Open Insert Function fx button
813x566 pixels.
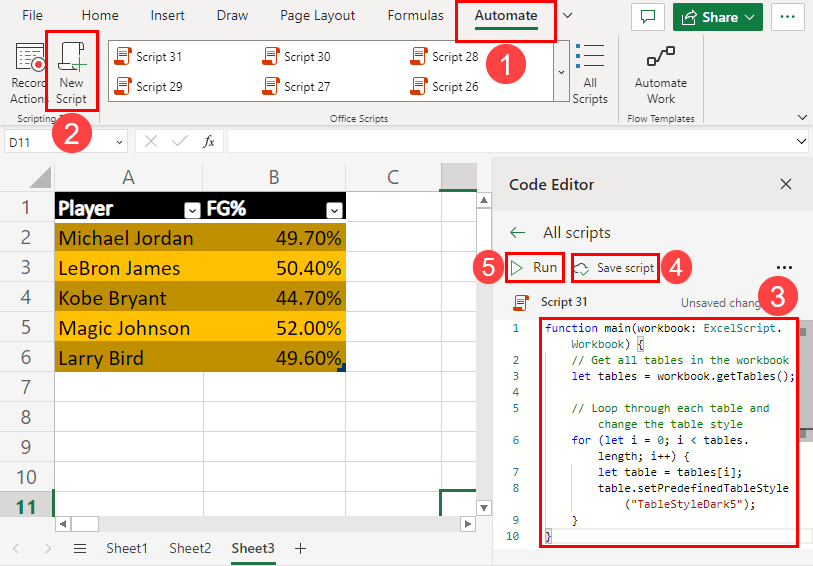point(208,141)
